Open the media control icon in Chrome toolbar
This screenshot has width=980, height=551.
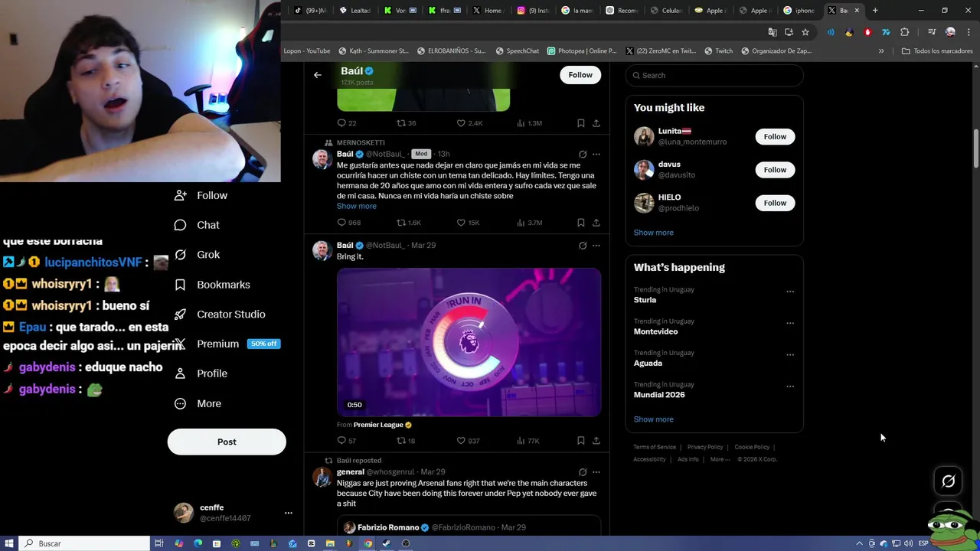click(932, 32)
